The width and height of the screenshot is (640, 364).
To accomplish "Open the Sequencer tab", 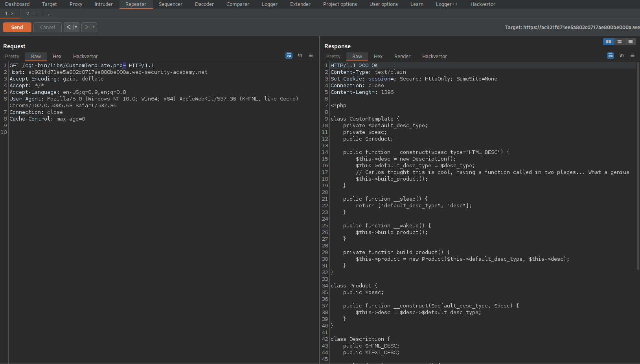I will 171,4.
